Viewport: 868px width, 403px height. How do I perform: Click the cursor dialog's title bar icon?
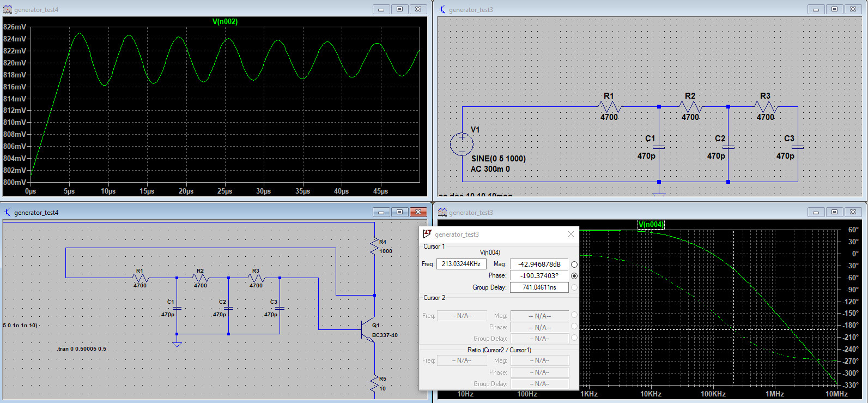(x=427, y=234)
